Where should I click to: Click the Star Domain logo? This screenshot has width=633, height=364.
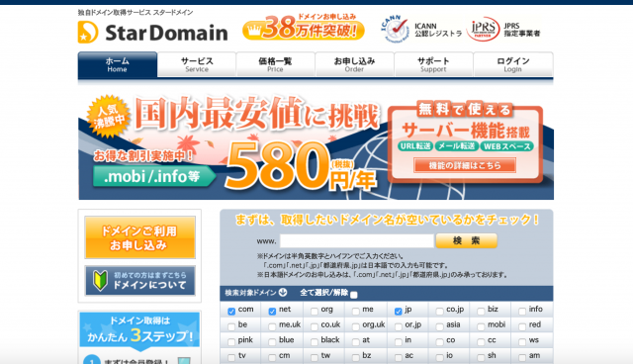tap(153, 33)
